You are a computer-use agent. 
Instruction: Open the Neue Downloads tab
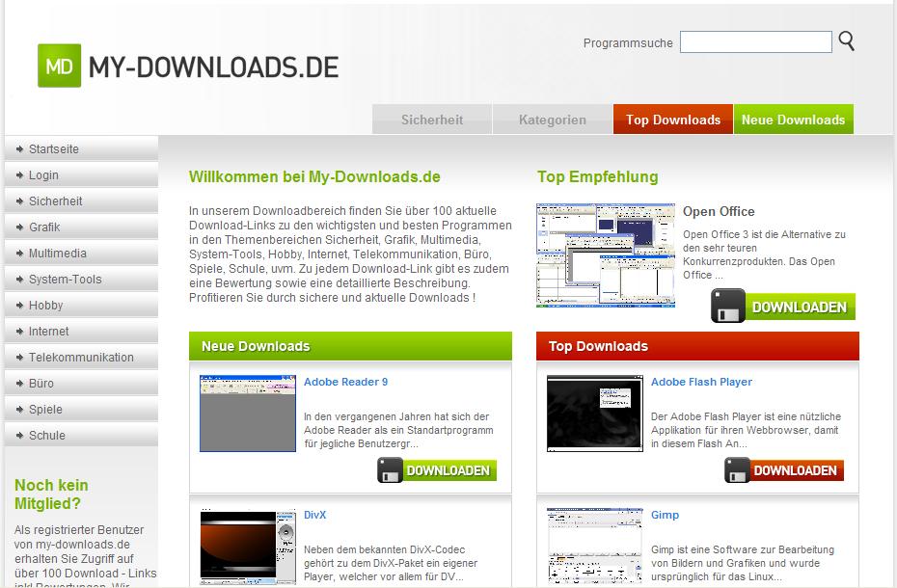[793, 120]
